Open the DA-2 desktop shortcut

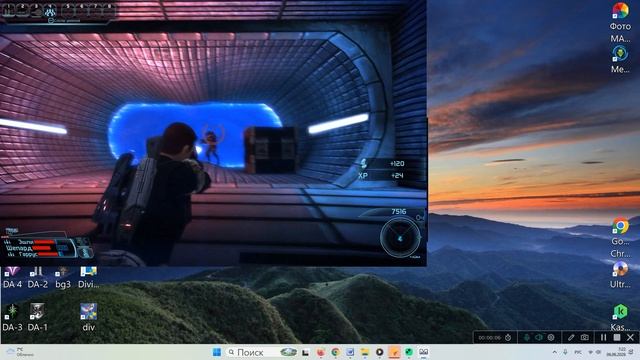38,277
